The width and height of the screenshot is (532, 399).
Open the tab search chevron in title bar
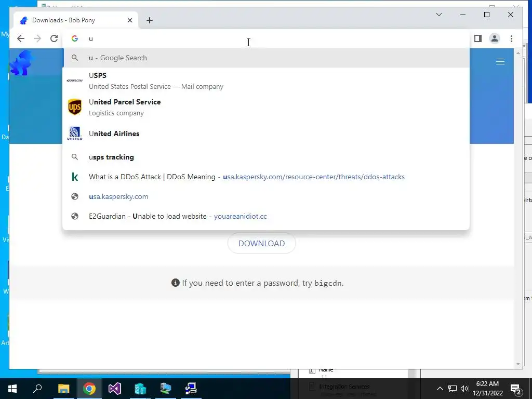pos(438,15)
